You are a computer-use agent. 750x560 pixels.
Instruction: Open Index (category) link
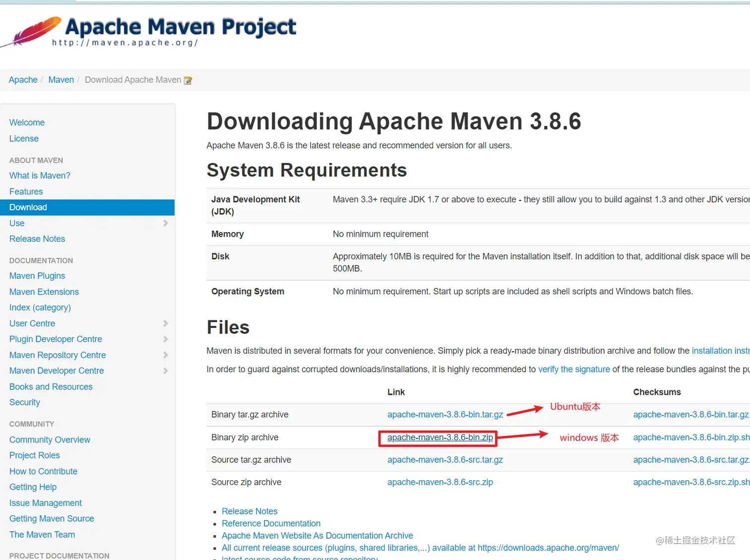(40, 308)
